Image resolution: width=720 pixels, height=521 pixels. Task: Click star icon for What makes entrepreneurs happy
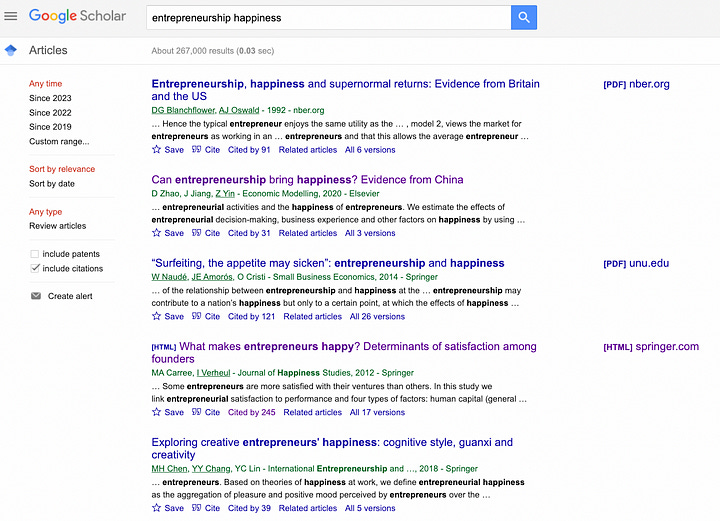pos(157,412)
